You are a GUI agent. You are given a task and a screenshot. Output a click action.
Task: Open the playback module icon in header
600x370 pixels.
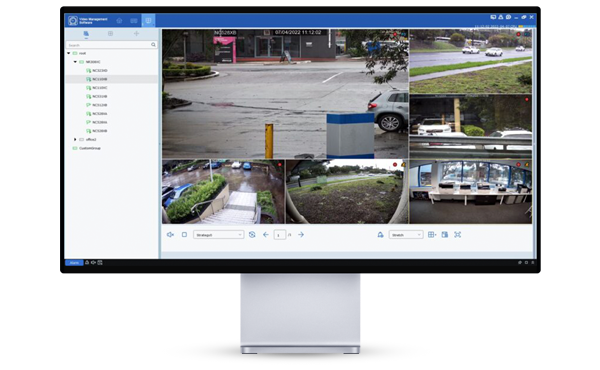pos(134,21)
